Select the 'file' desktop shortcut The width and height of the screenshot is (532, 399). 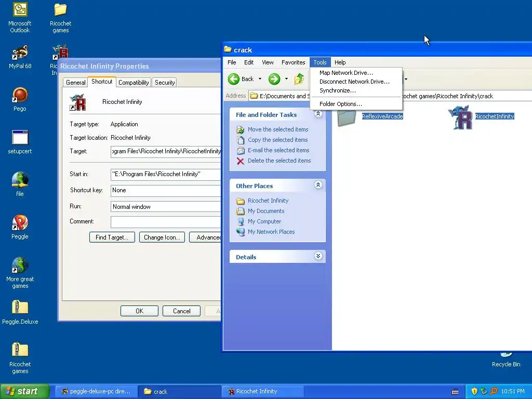[x=20, y=184]
